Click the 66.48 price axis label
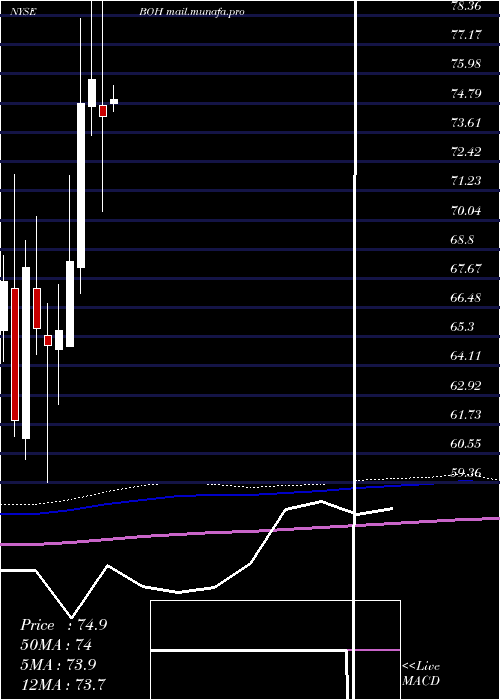 click(x=466, y=297)
